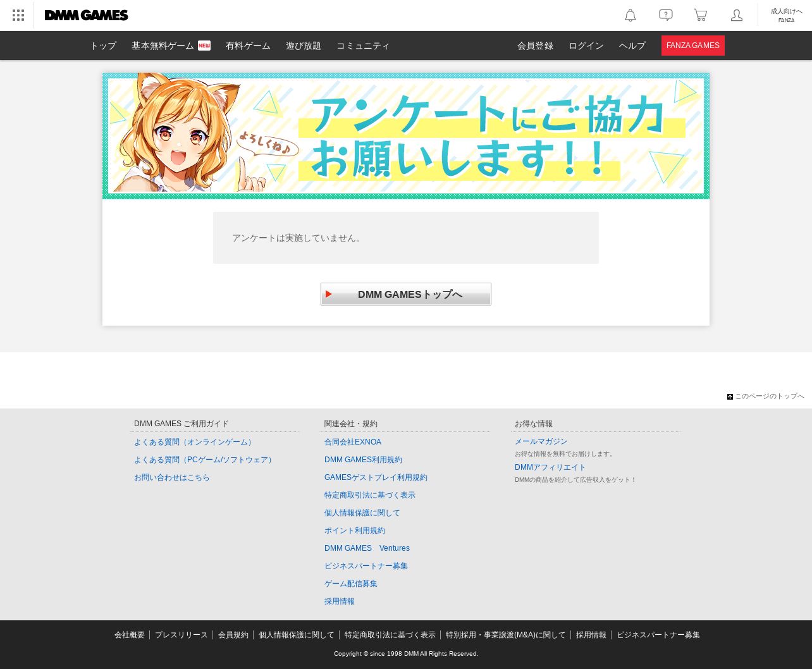Open the user account icon

[x=737, y=15]
